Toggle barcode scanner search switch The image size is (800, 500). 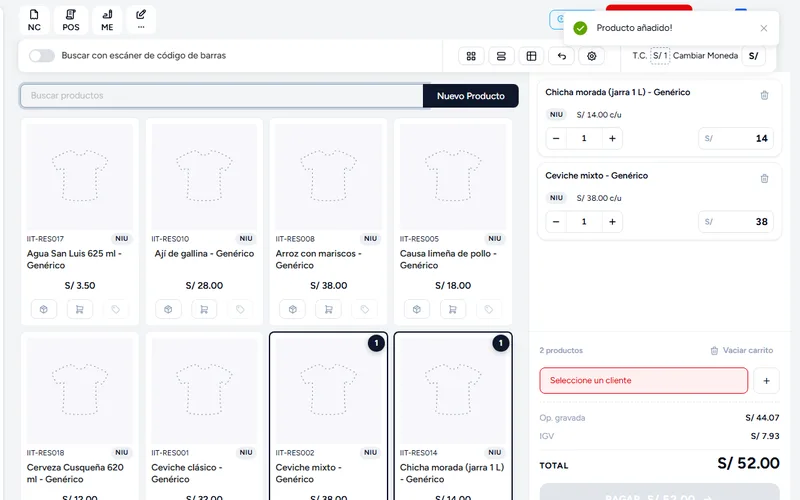(x=42, y=56)
